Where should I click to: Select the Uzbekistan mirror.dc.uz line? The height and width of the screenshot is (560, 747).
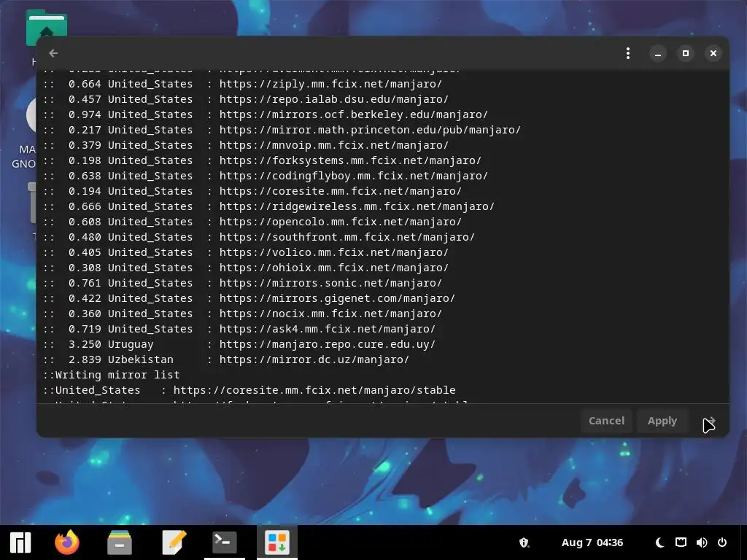pos(226,359)
